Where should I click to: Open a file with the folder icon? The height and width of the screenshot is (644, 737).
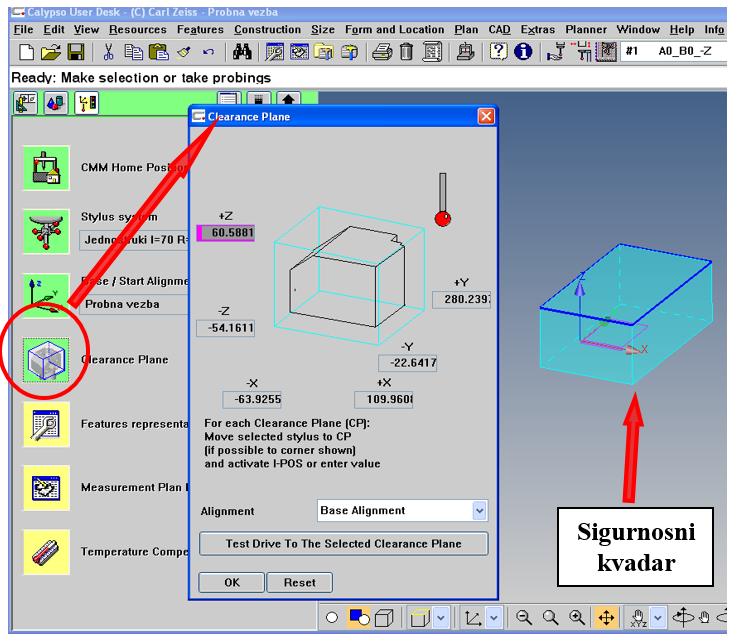point(51,52)
